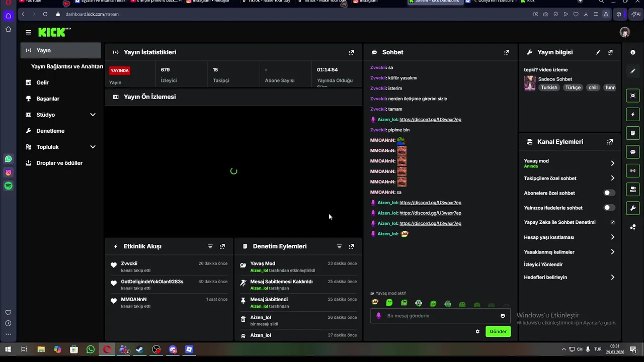644x362 pixels.
Task: Click the Sadece Sohbet category thumbnail
Action: [x=530, y=83]
